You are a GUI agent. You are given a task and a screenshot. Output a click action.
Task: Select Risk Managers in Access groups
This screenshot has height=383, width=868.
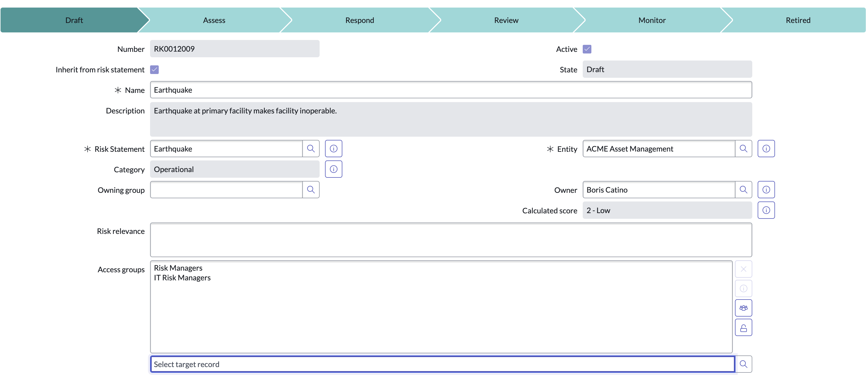(x=178, y=268)
